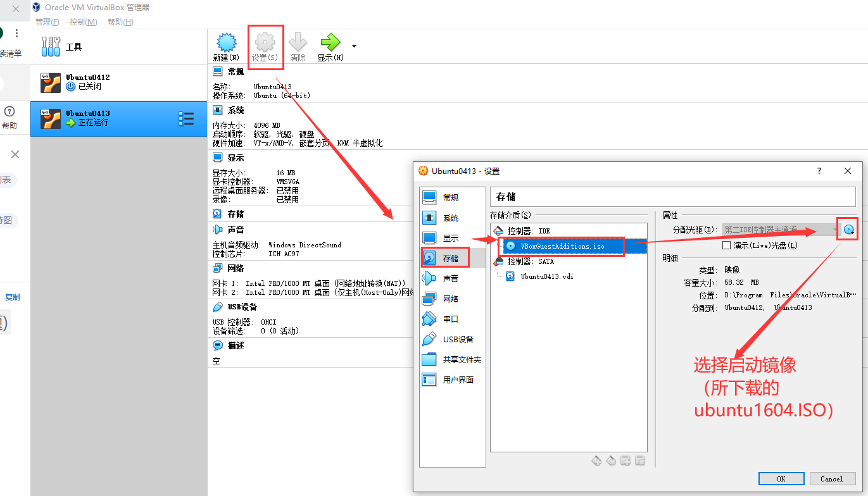
Task: Open the 描述 section header in details
Action: [x=236, y=345]
